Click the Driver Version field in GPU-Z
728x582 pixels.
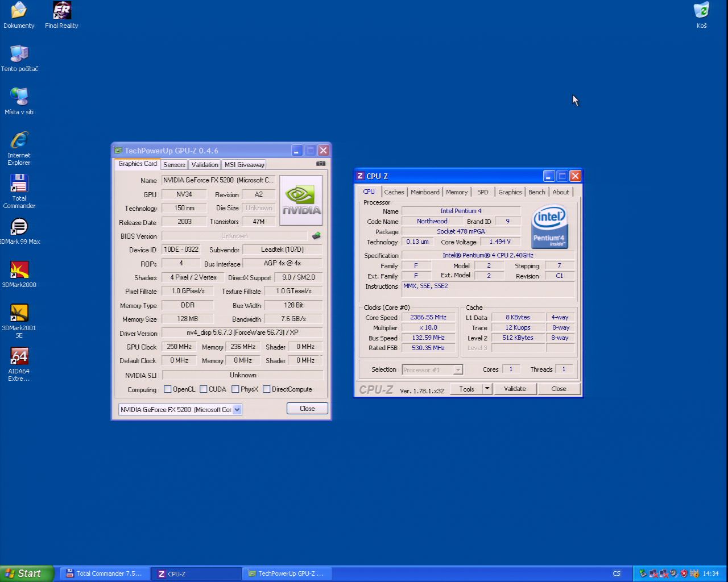click(x=242, y=332)
